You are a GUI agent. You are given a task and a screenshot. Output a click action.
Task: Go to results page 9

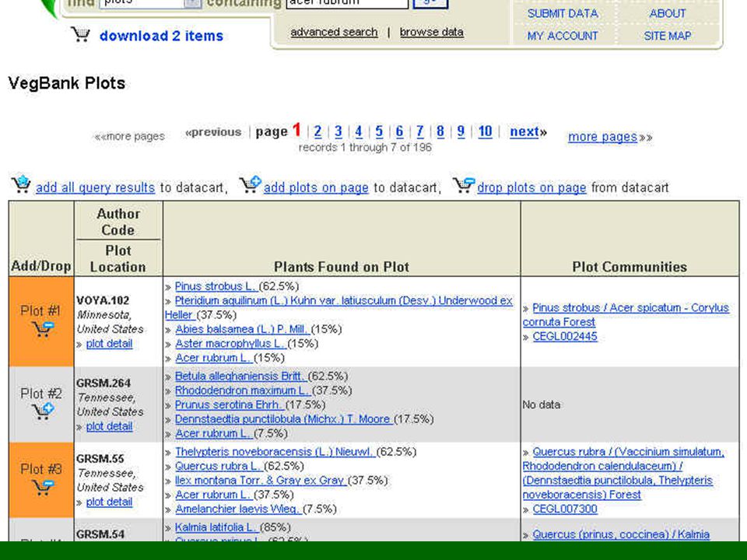tap(461, 131)
